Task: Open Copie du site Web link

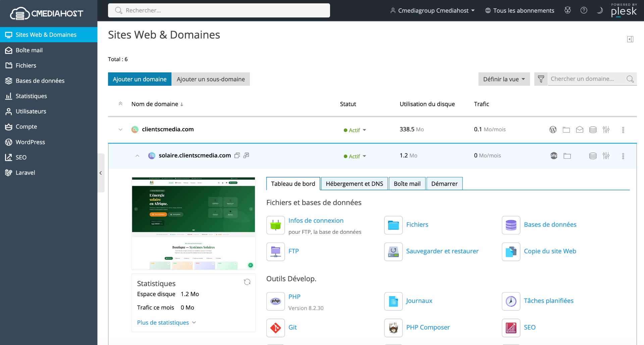Action: pos(550,251)
